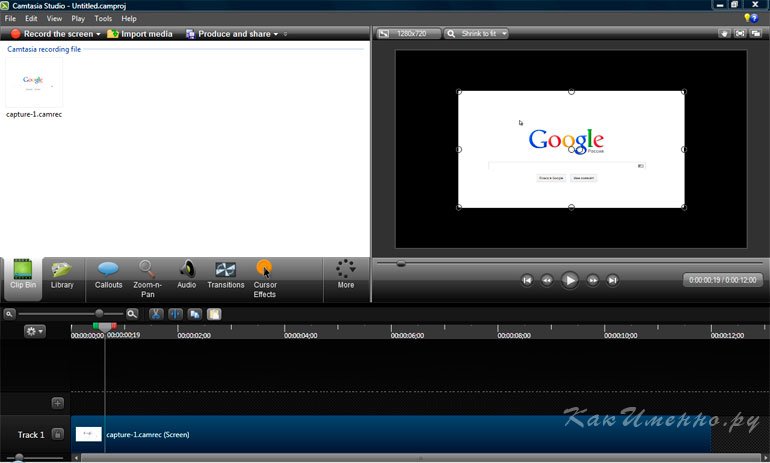The image size is (770, 463).
Task: Click the Cut scissors icon
Action: 156,314
